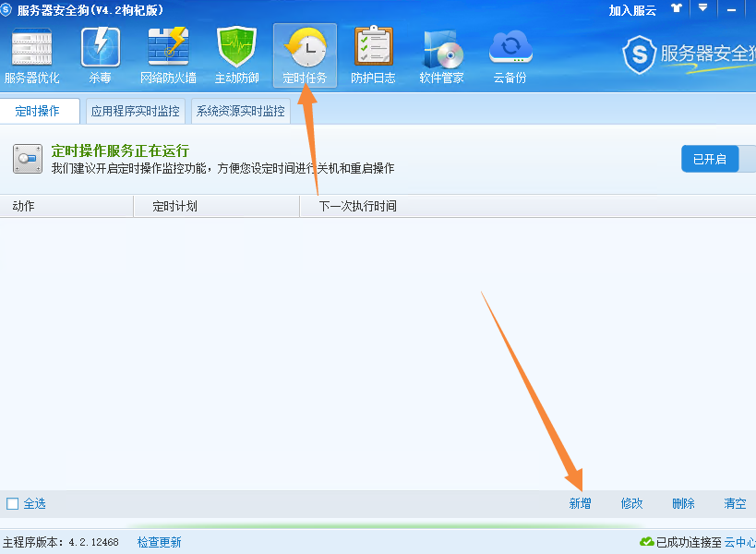The width and height of the screenshot is (756, 554).
Task: Click the 云中心 cloud center link
Action: pyautogui.click(x=740, y=542)
